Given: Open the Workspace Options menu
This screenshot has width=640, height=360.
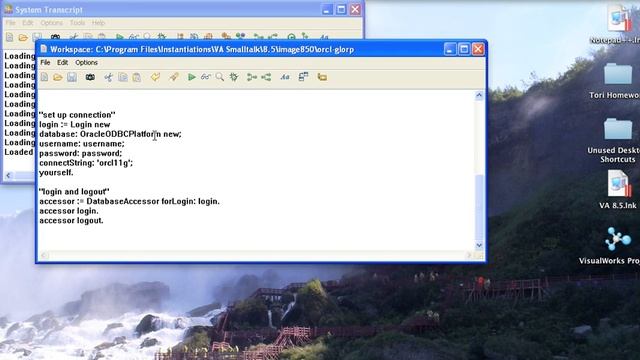Looking at the screenshot, I should [86, 62].
